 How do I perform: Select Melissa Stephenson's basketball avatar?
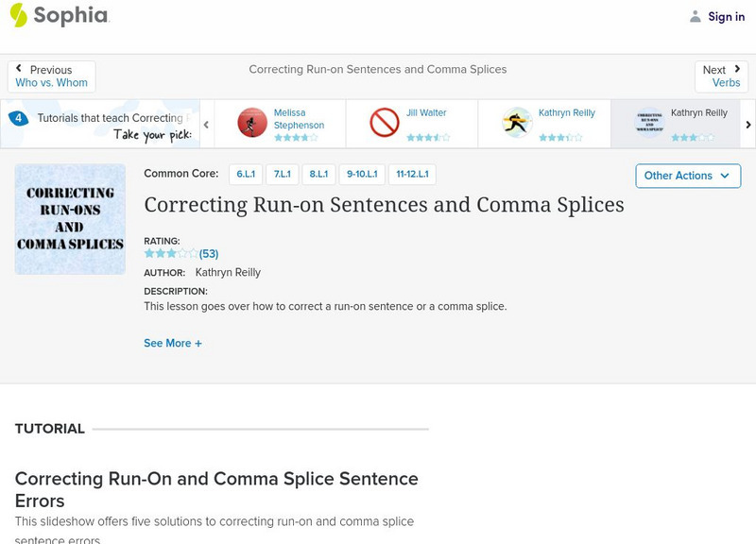[x=252, y=123]
